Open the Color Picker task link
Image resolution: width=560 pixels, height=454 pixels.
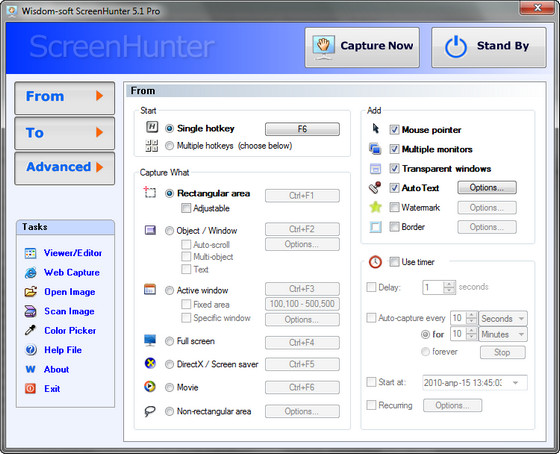(x=70, y=330)
